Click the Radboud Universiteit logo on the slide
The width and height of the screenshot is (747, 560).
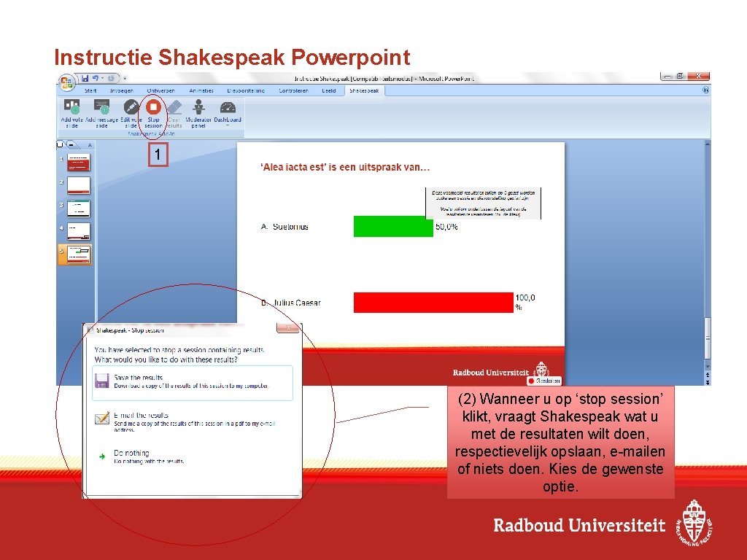[x=500, y=370]
